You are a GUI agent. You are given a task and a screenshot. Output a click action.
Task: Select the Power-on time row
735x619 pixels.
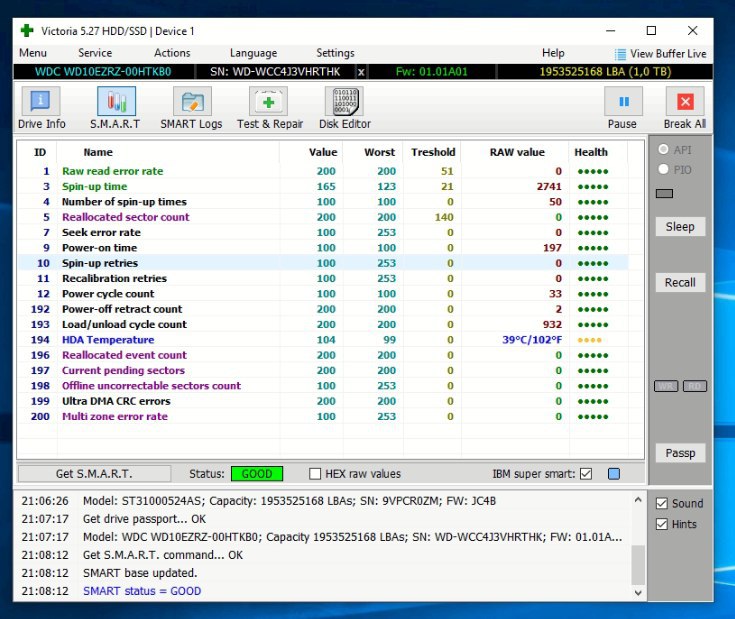pyautogui.click(x=323, y=248)
